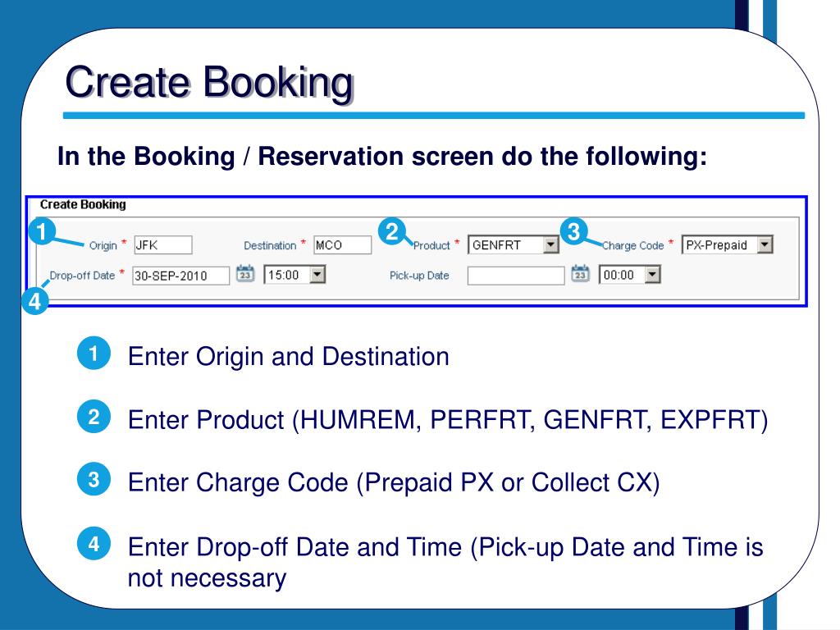Open the drop-off time dropdown showing 15:00

tap(317, 275)
